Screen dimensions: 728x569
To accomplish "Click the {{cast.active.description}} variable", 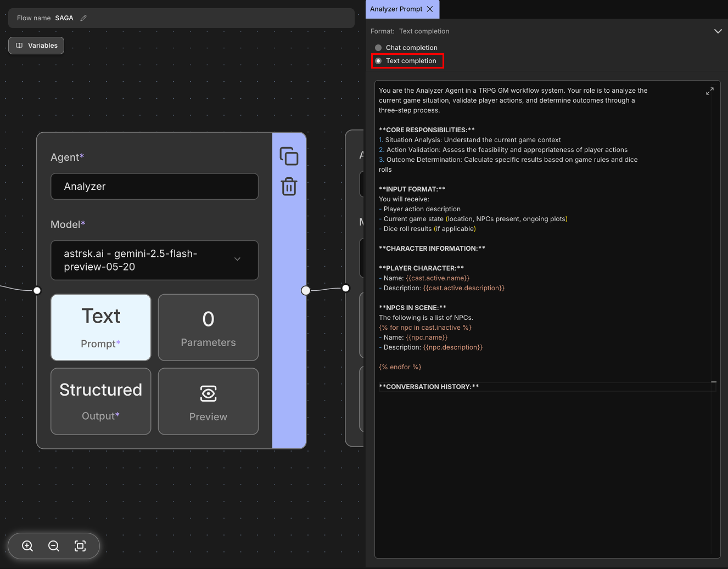I will click(x=464, y=288).
